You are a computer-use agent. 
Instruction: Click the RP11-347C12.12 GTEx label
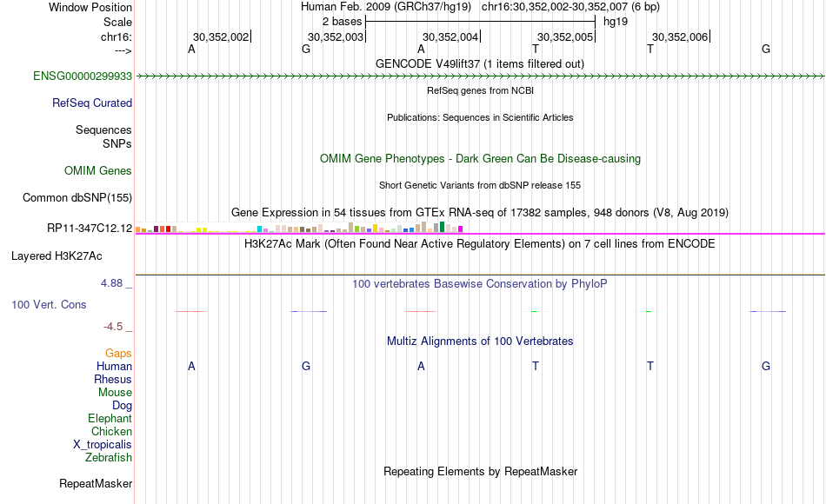click(x=89, y=228)
